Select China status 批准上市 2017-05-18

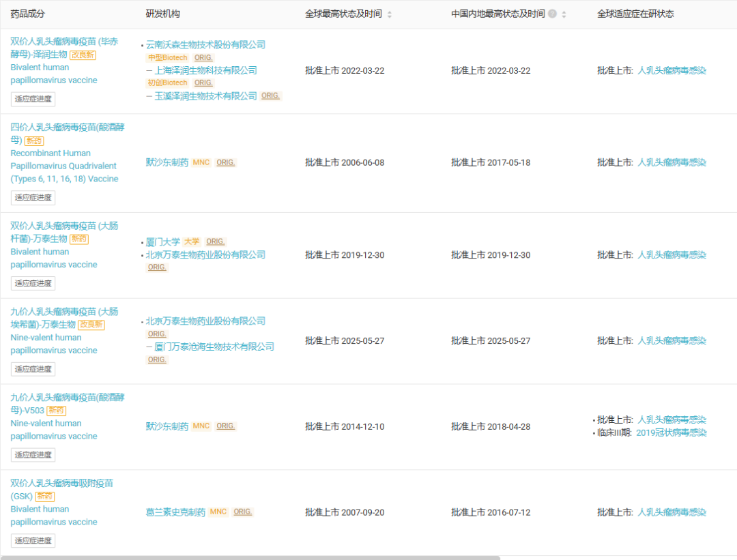point(491,162)
